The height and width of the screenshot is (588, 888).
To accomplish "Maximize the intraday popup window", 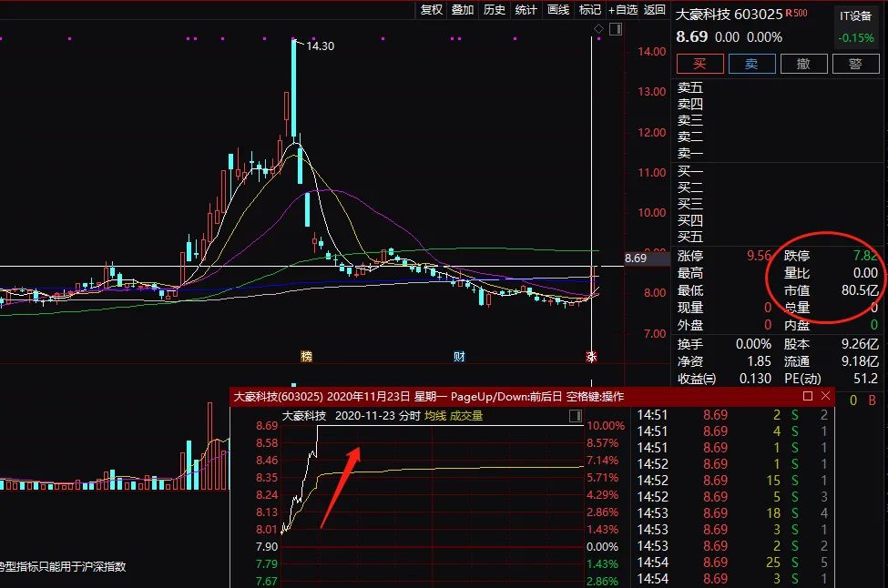I will [x=807, y=396].
